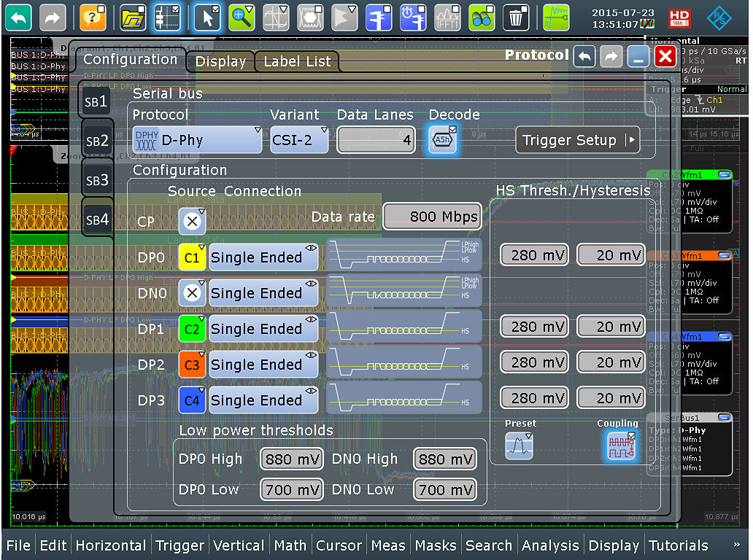Edit DN0 High 880 mV threshold
Screen dimensions: 753x560
(445, 459)
